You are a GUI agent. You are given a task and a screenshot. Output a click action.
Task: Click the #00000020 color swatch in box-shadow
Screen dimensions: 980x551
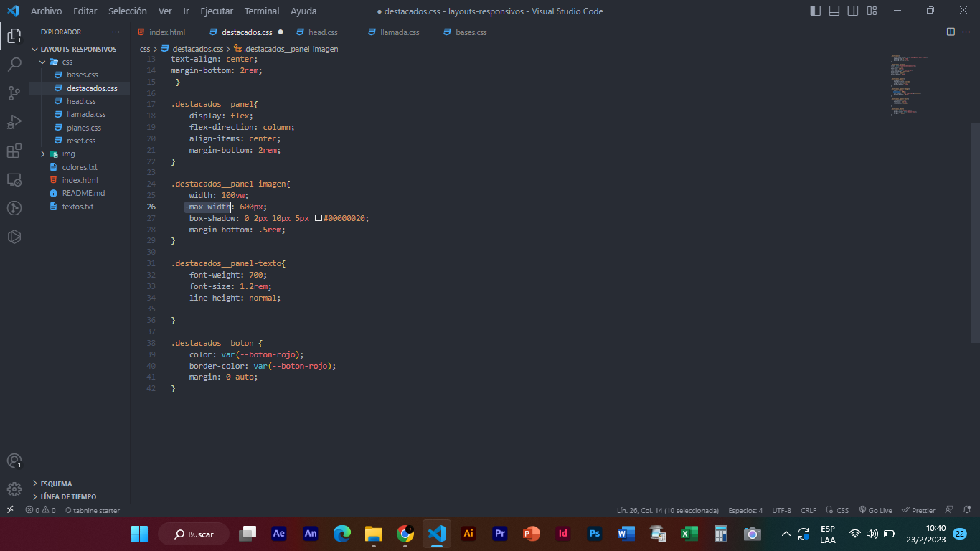tap(318, 218)
